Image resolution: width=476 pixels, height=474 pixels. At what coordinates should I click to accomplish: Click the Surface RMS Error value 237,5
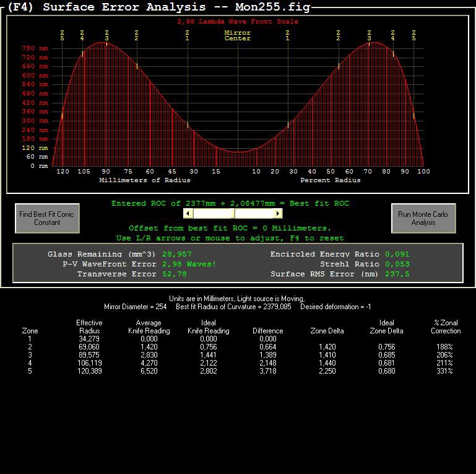[x=397, y=274]
